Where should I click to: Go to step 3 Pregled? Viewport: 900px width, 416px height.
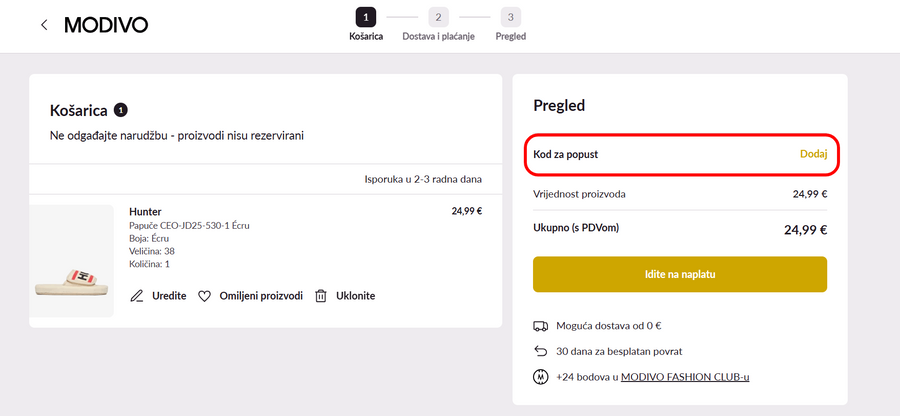(x=511, y=17)
